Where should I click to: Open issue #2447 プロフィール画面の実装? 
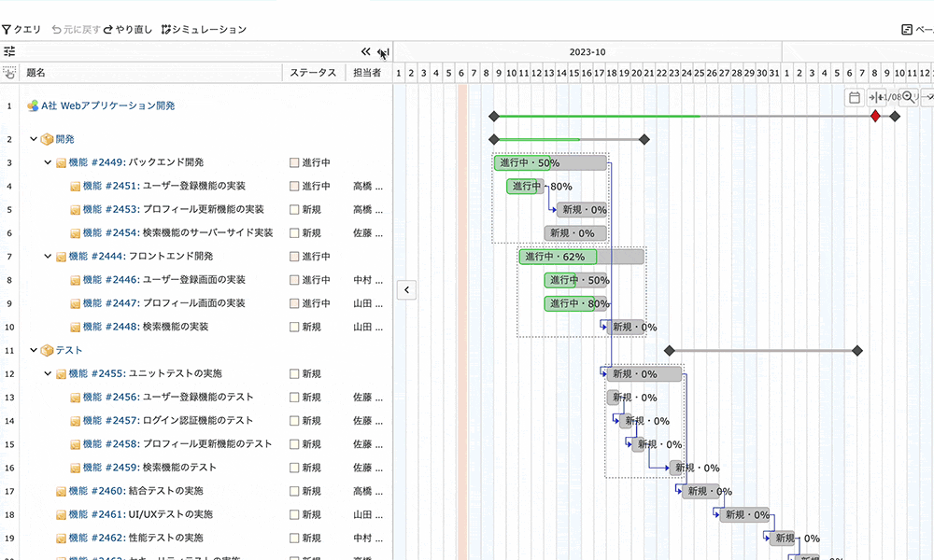(163, 303)
